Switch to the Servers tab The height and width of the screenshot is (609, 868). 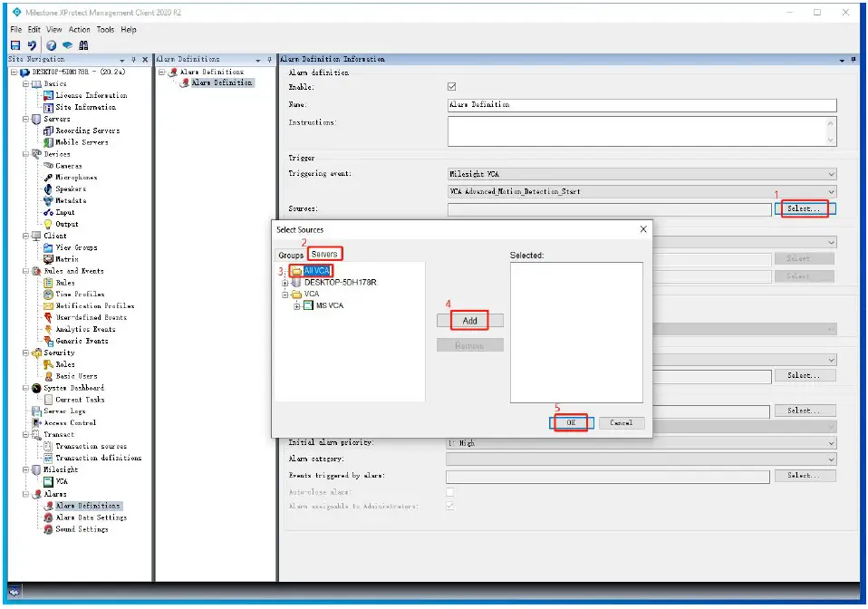[326, 254]
